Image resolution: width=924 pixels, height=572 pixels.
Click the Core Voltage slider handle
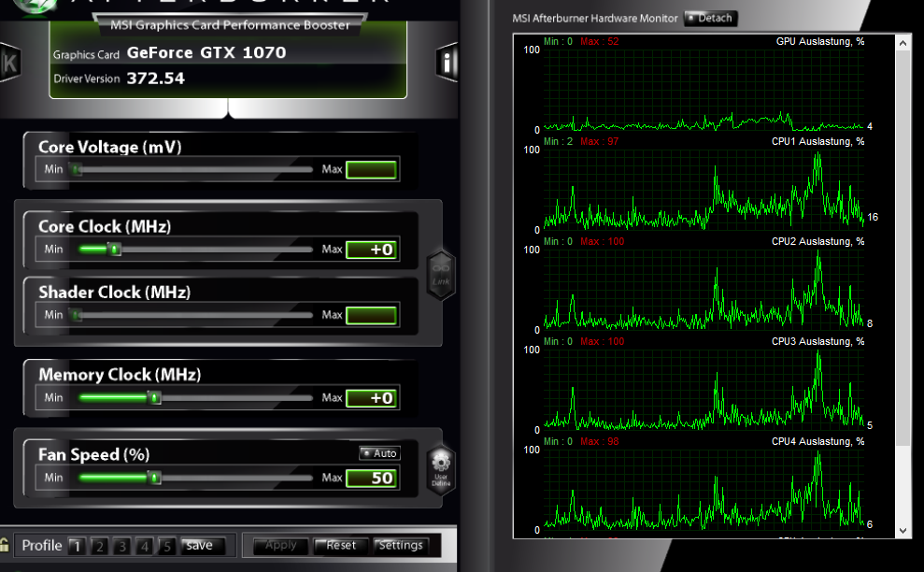pyautogui.click(x=77, y=170)
